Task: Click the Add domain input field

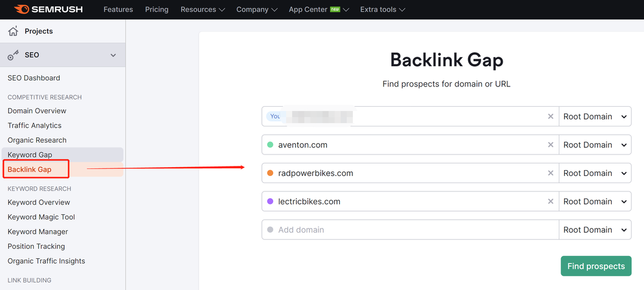Action: point(410,230)
